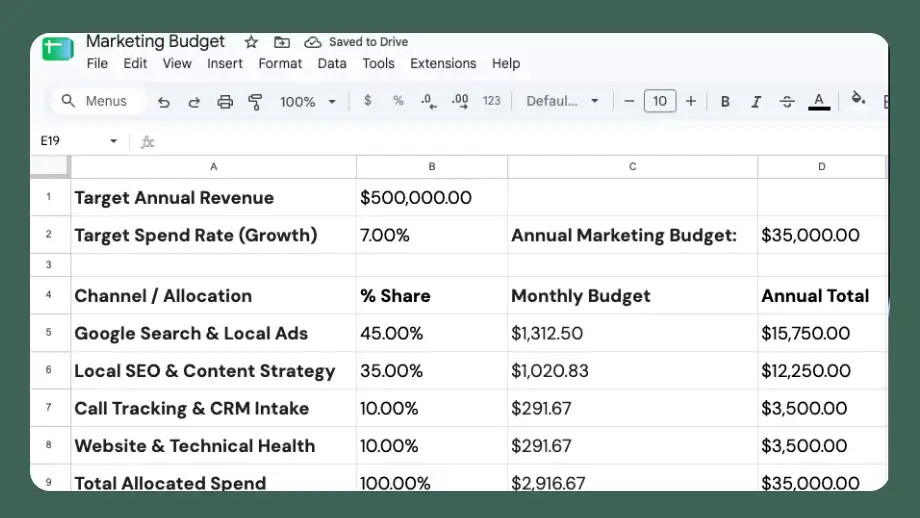920x518 pixels.
Task: Open the View menu
Action: click(x=177, y=63)
